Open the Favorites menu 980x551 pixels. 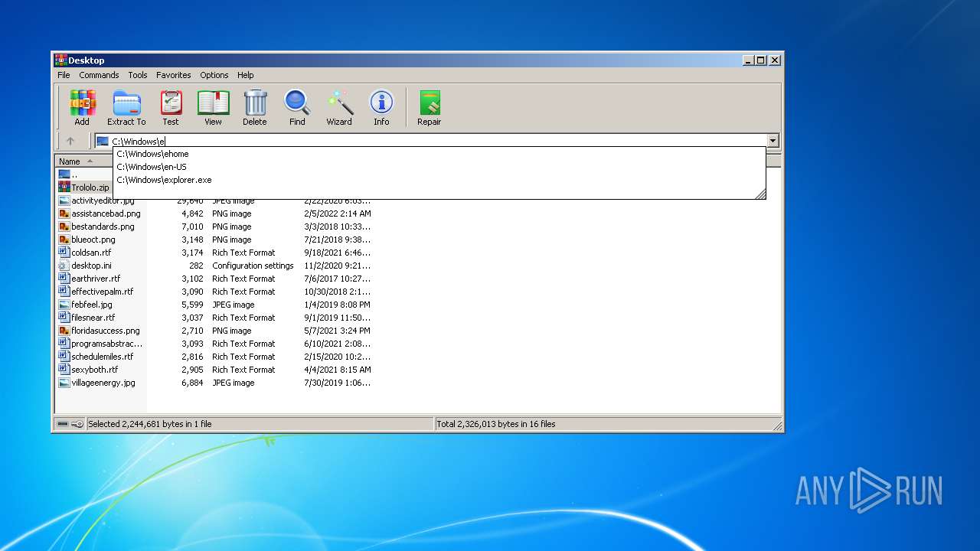(174, 75)
